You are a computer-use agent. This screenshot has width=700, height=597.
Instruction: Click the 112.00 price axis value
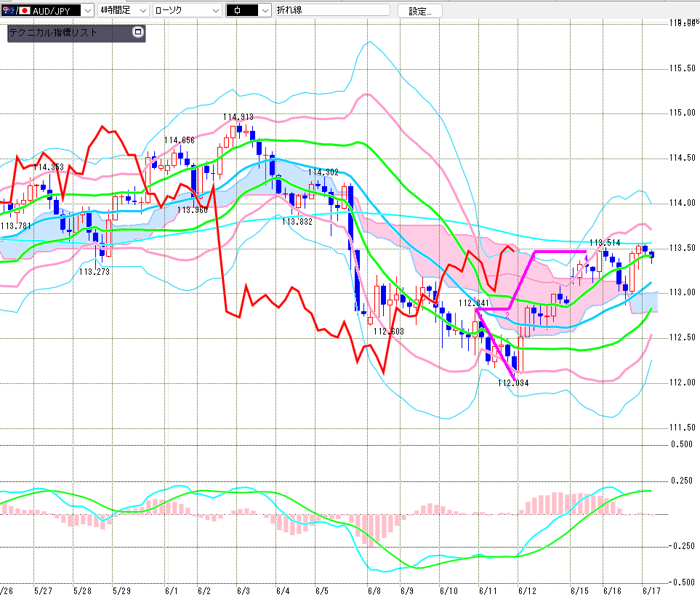click(682, 382)
